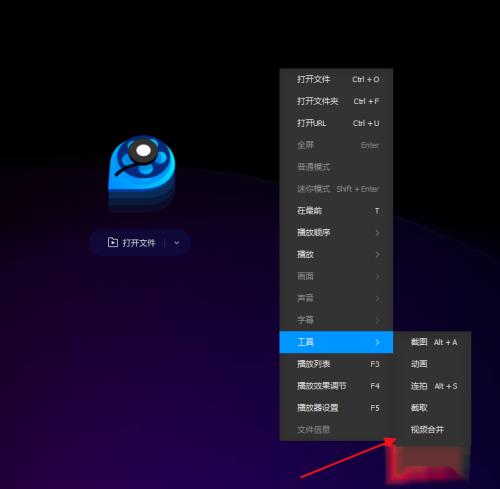This screenshot has width=500, height=489.
Task: Expand the 播放顺序 submenu arrow
Action: (377, 233)
